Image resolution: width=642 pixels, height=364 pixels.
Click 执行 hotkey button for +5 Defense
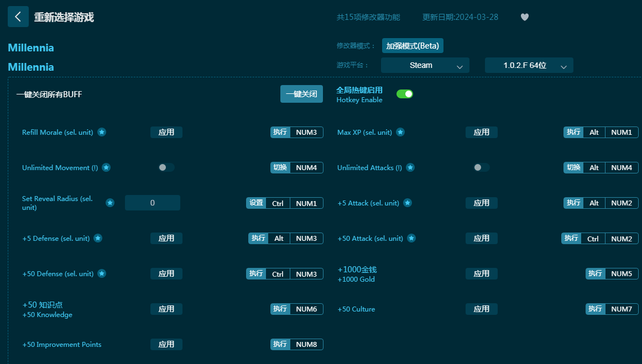258,238
